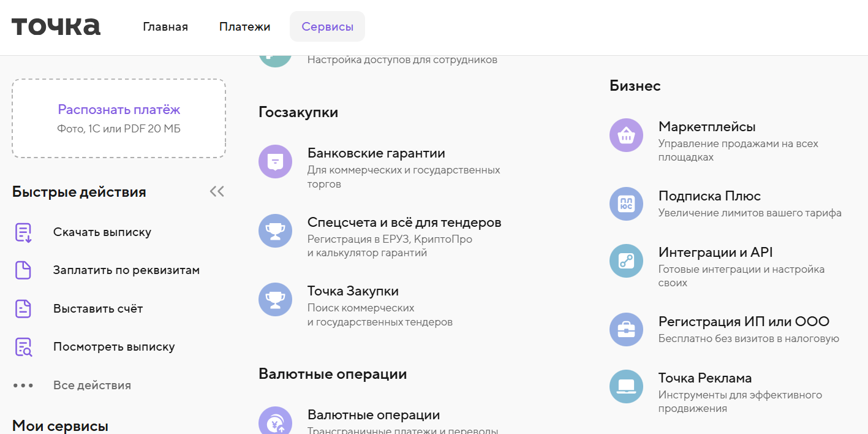Choose Выставить счёт quick action

pyautogui.click(x=97, y=309)
